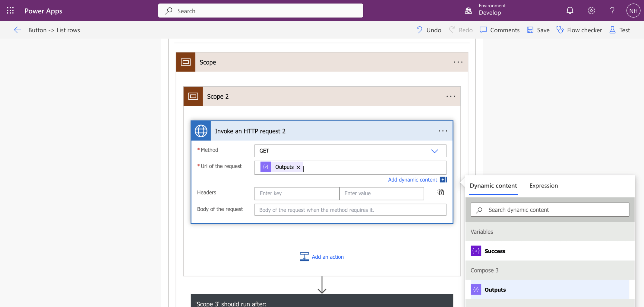Collapse the Scope header
This screenshot has width=644, height=307.
pos(322,62)
